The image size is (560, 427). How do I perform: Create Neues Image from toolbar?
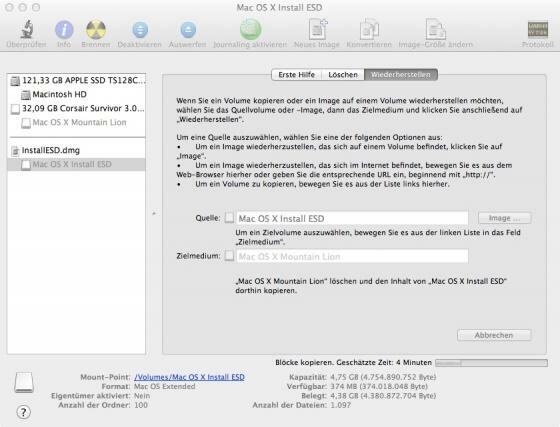point(318,29)
